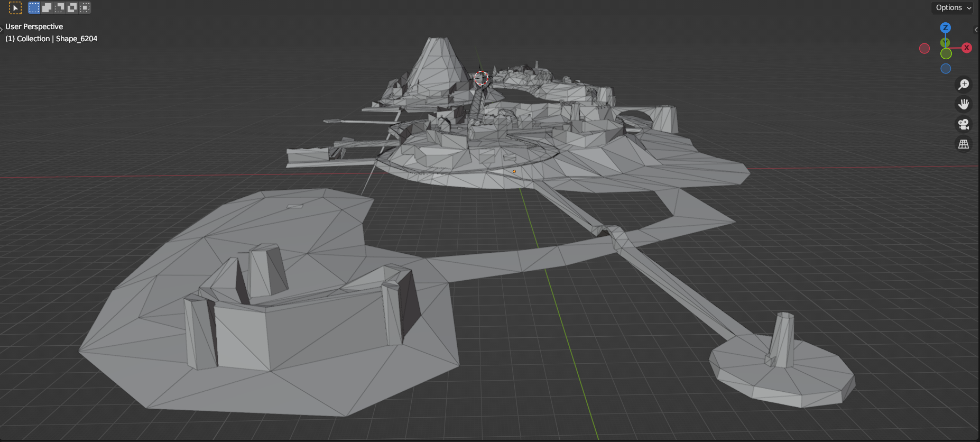
Task: Expand the sidebar with right edge arrow
Action: (976, 30)
